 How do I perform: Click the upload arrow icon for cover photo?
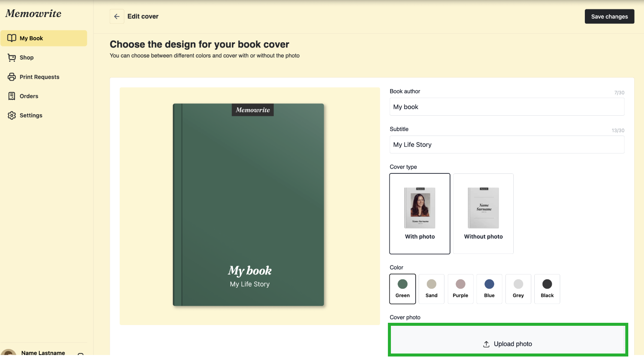(486, 344)
